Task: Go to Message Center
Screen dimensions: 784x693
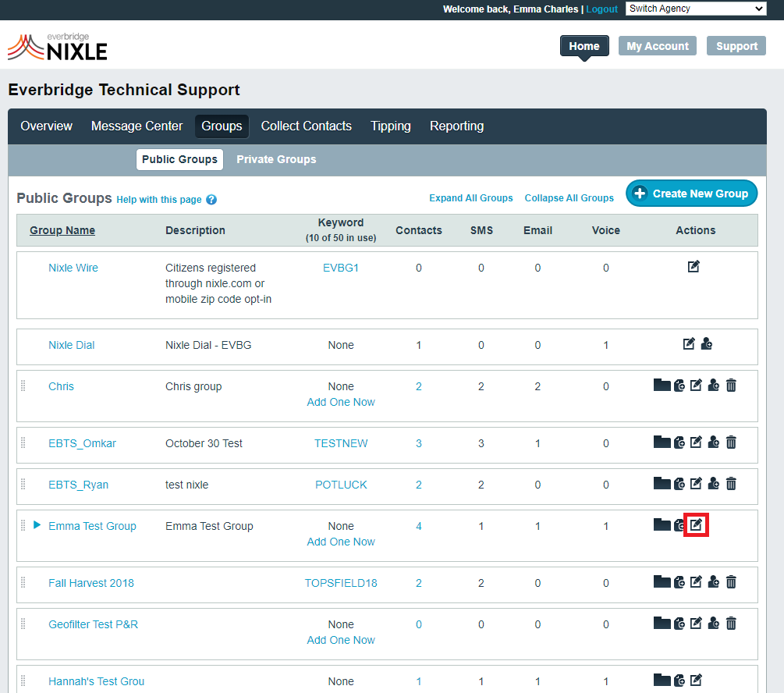Action: pyautogui.click(x=137, y=126)
